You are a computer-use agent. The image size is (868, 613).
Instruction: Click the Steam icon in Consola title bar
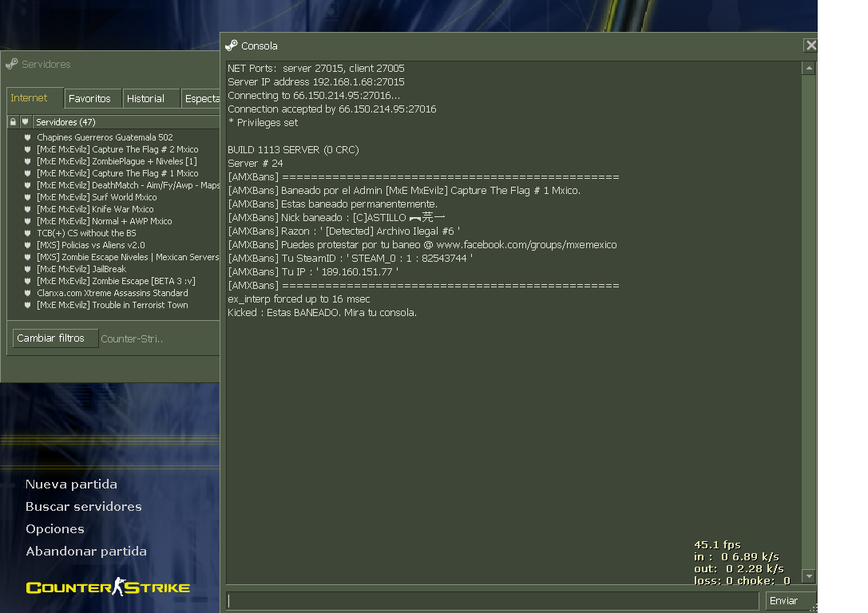232,45
